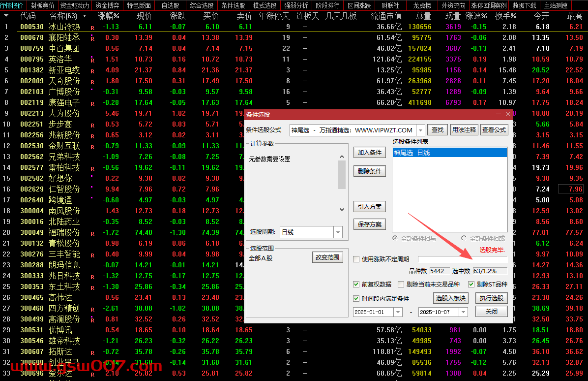Click scroll-down arrow in 计算参数 panel
The image size is (588, 381).
tap(342, 210)
